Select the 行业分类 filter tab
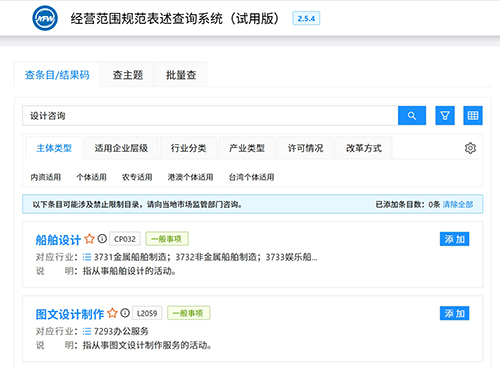The image size is (500, 369). pyautogui.click(x=188, y=148)
